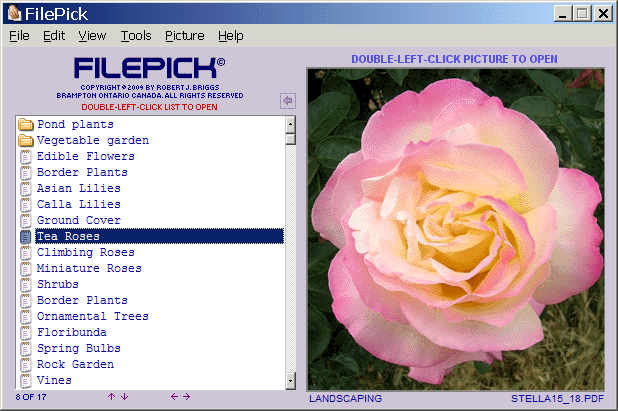Click the left arrow below the list
618x411 pixels.
point(174,397)
